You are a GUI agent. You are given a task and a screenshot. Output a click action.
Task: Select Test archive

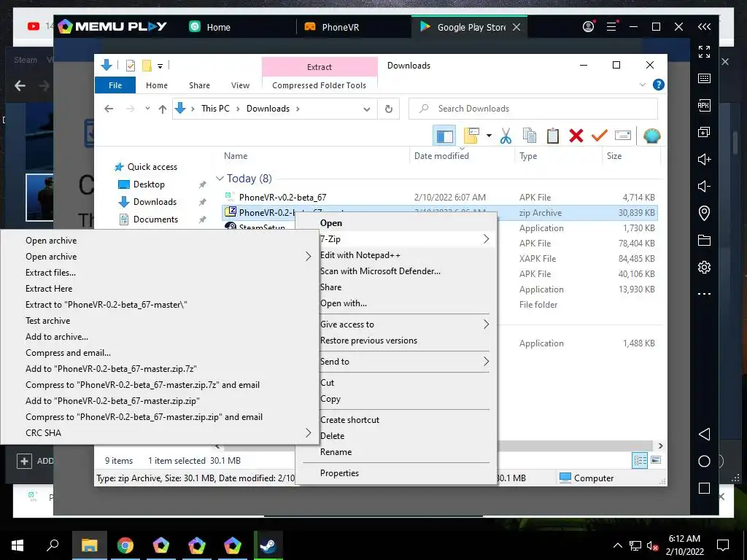pyautogui.click(x=47, y=321)
